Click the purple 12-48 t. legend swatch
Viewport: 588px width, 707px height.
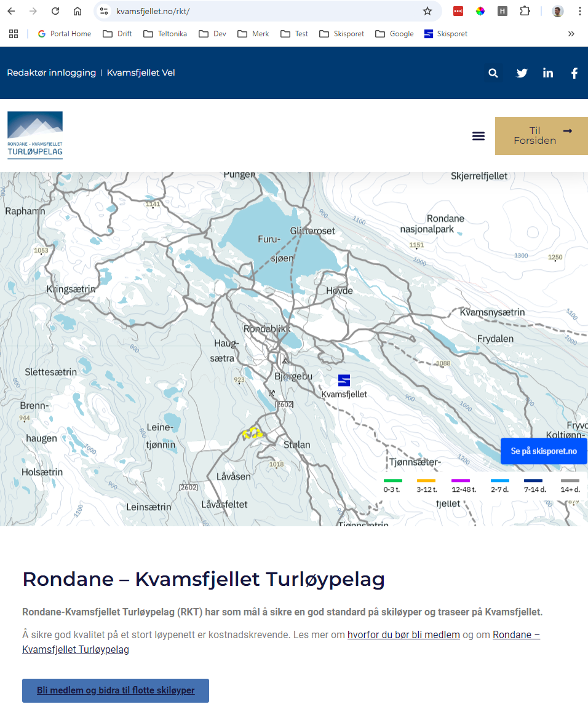[461, 481]
